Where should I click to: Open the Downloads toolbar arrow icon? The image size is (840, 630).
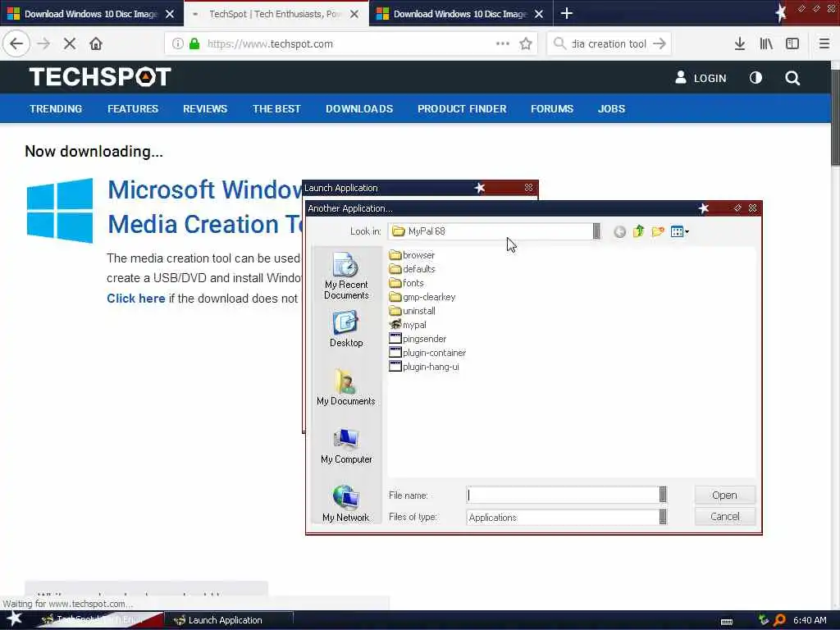(740, 44)
